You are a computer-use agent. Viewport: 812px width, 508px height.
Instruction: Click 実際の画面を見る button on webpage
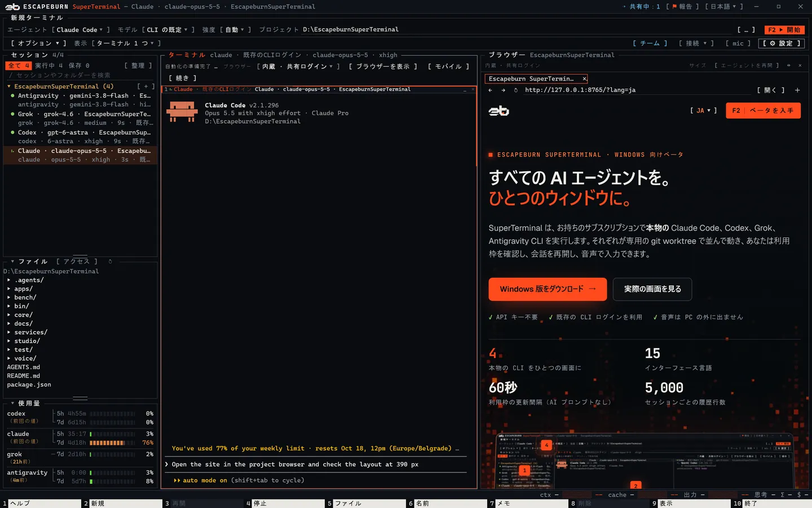point(652,289)
